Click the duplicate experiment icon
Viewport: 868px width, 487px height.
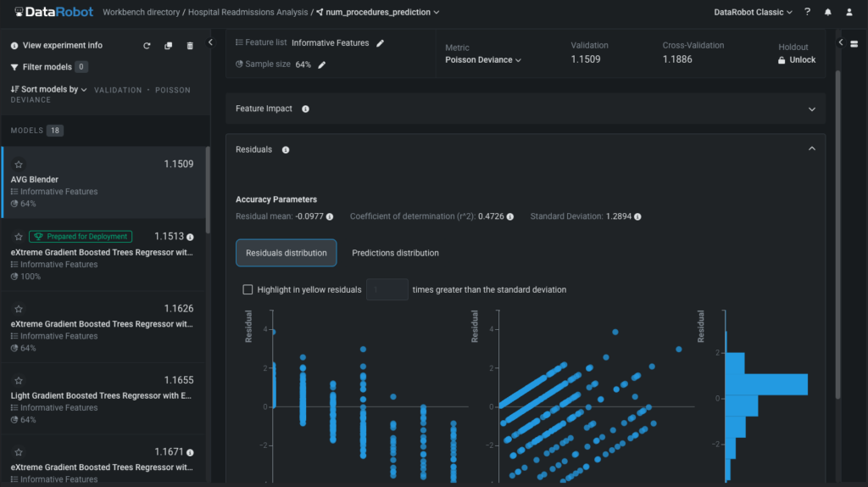click(169, 46)
